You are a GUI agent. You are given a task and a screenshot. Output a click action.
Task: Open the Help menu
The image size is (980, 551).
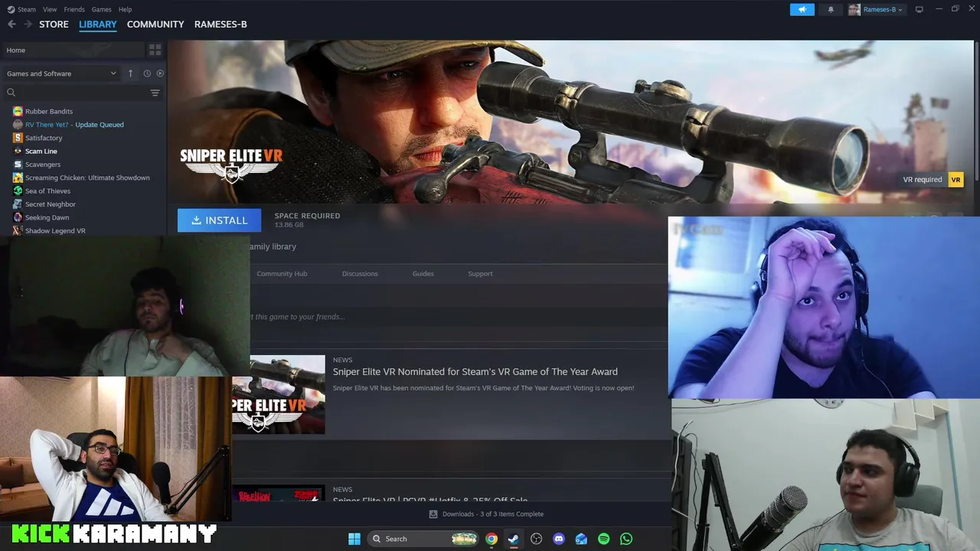126,9
